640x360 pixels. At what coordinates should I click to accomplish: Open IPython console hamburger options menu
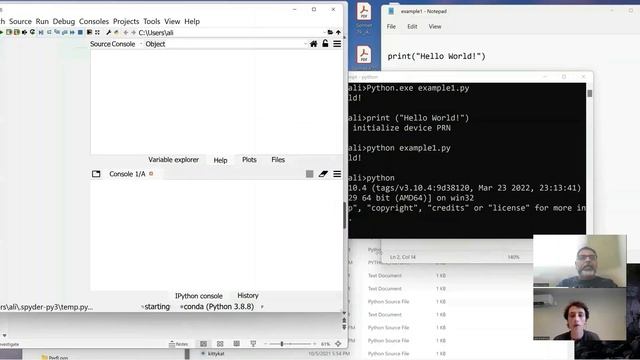[x=337, y=174]
